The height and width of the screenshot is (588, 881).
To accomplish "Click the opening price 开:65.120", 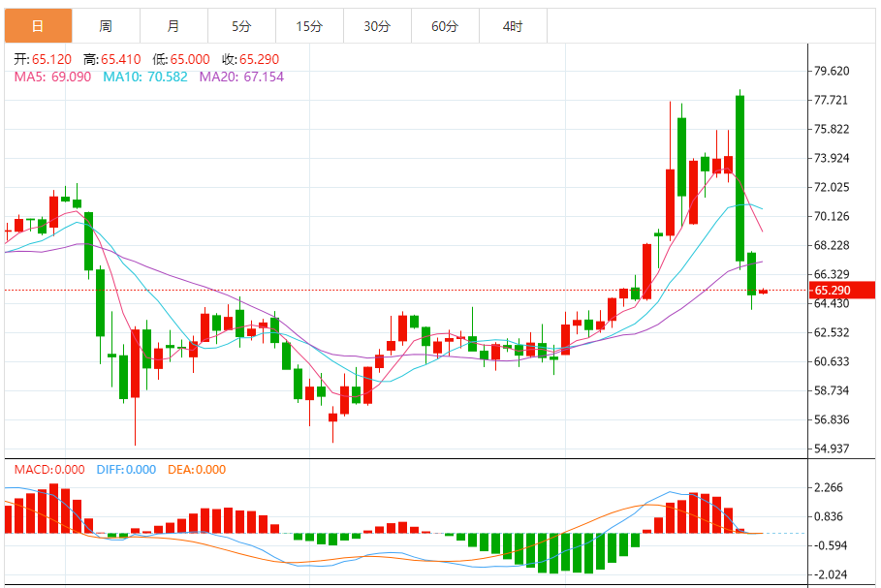I will pos(43,59).
